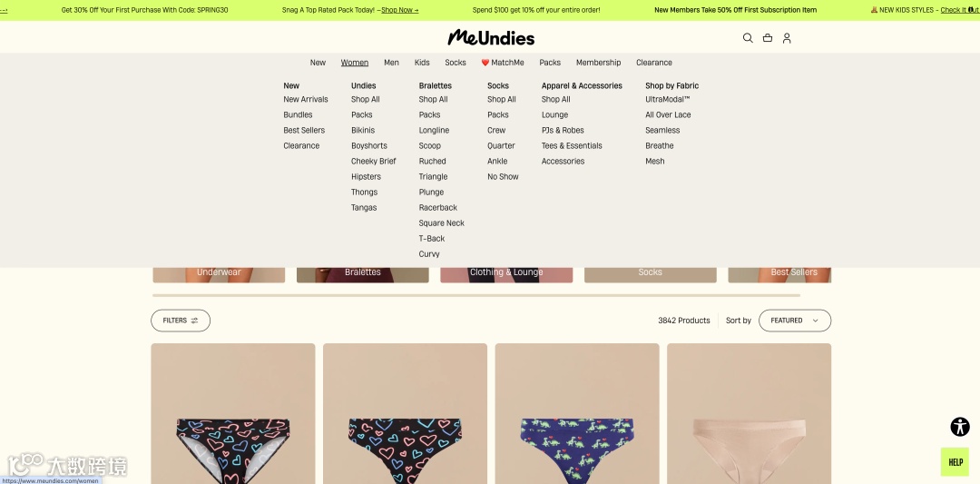The image size is (980, 484).
Task: Open the green Help button
Action: tap(955, 462)
